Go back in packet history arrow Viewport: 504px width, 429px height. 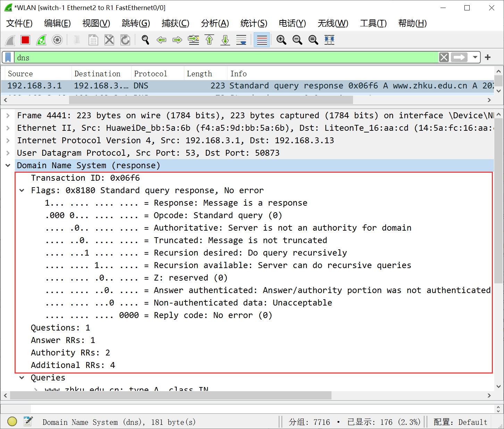tap(161, 40)
